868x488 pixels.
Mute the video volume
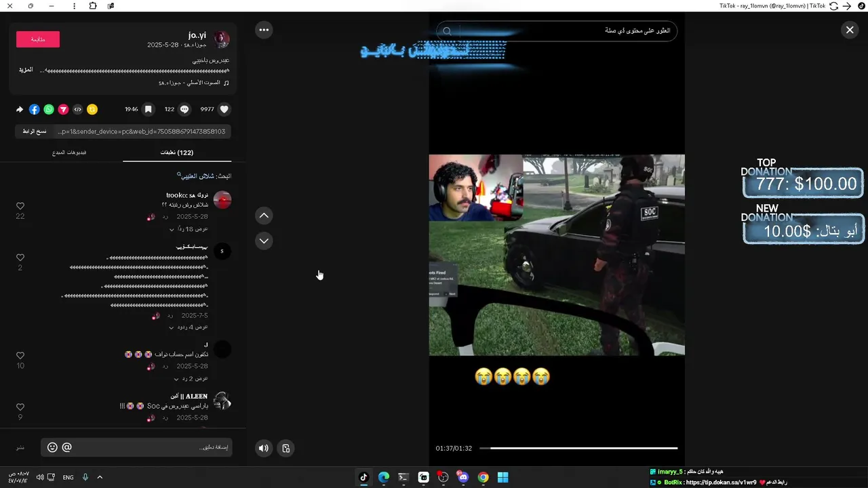tap(264, 448)
